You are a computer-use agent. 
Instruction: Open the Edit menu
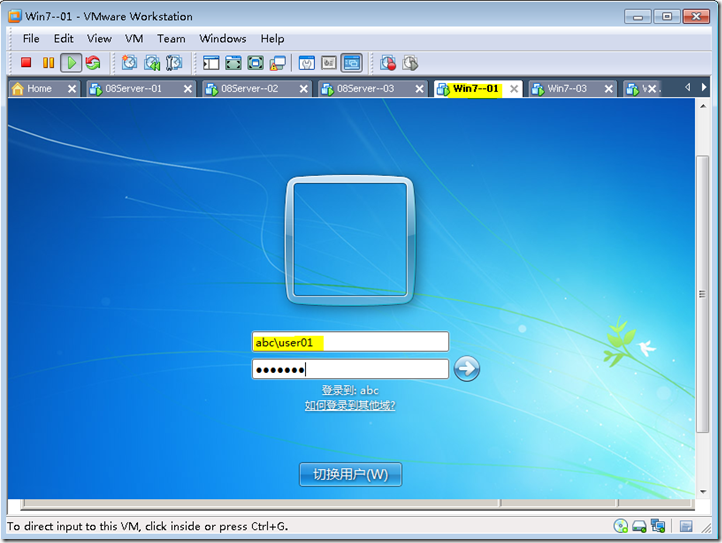[64, 38]
